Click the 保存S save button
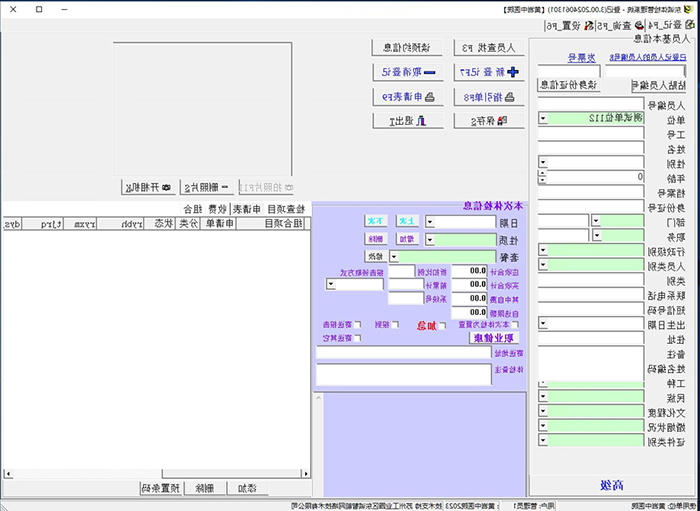Image resolution: width=700 pixels, height=511 pixels. tap(489, 120)
